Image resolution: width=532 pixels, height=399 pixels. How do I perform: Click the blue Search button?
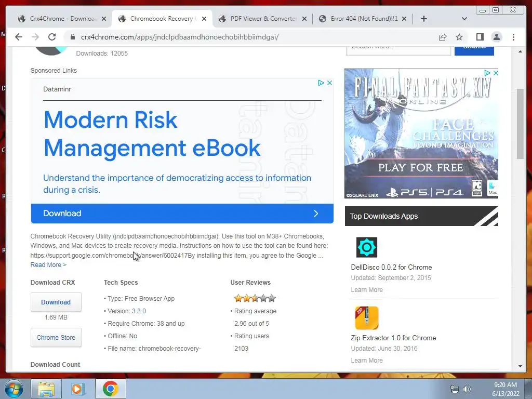(474, 50)
